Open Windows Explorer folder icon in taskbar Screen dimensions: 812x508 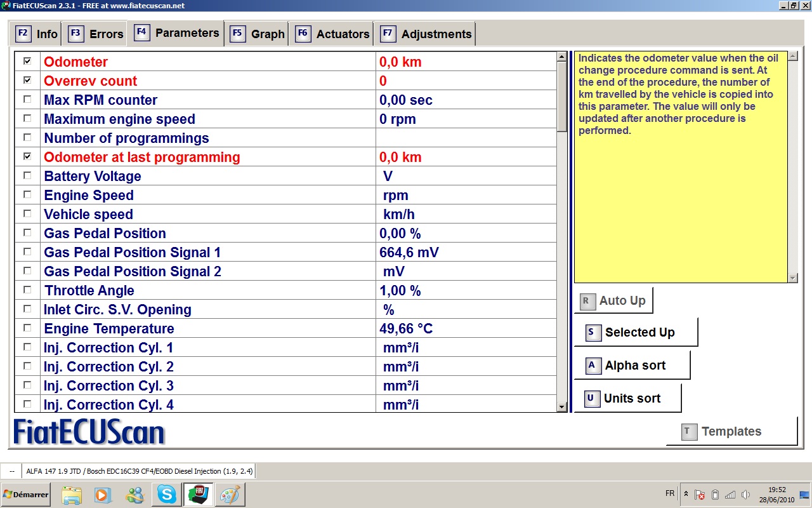click(x=72, y=494)
